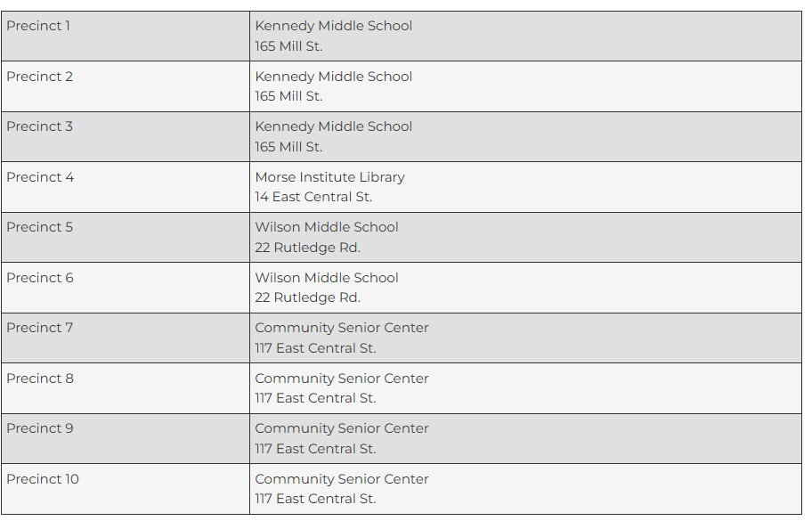The height and width of the screenshot is (521, 812).
Task: Select the 14 East Central St. address
Action: 313,197
